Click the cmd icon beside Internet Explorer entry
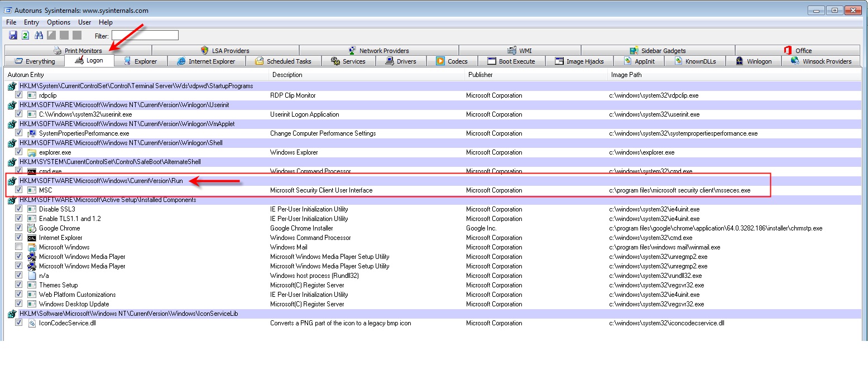The width and height of the screenshot is (868, 380). click(32, 238)
